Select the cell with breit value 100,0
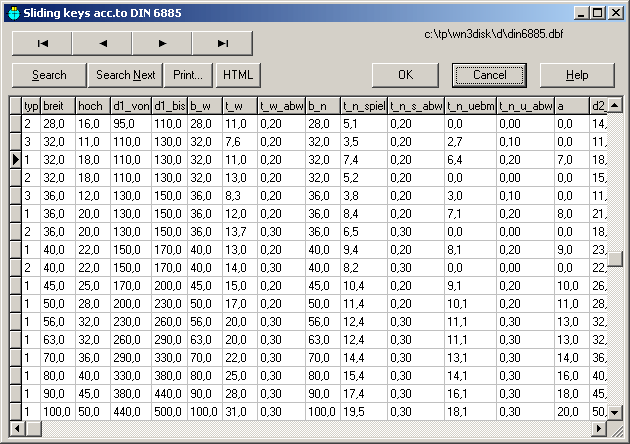This screenshot has width=630, height=444. [57, 411]
